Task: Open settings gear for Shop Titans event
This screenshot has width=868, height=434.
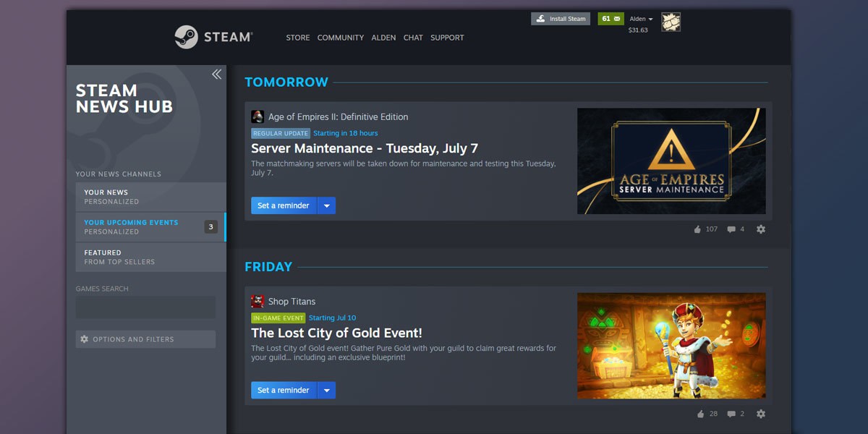Action: tap(761, 414)
